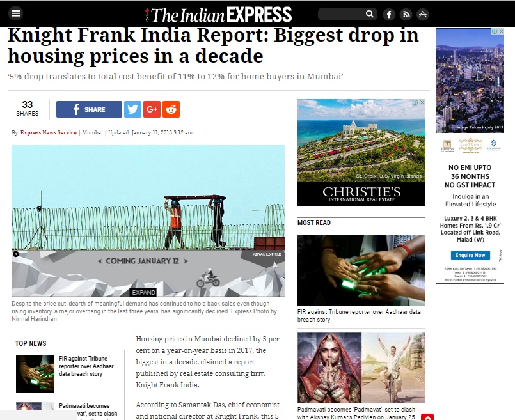Close the Christie's real estate ad
Viewport: 515px width, 420px height.
422,102
